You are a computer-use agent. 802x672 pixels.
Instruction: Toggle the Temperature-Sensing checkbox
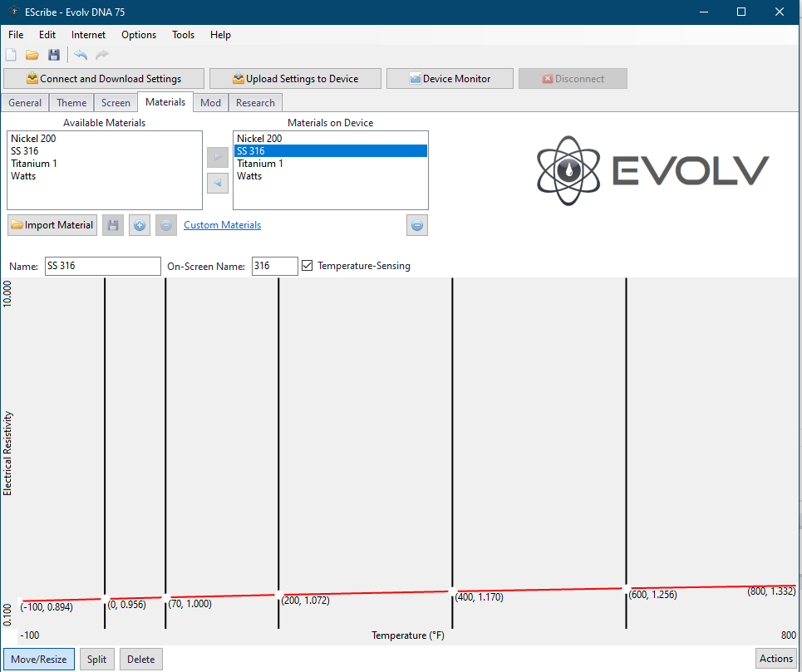[x=308, y=266]
